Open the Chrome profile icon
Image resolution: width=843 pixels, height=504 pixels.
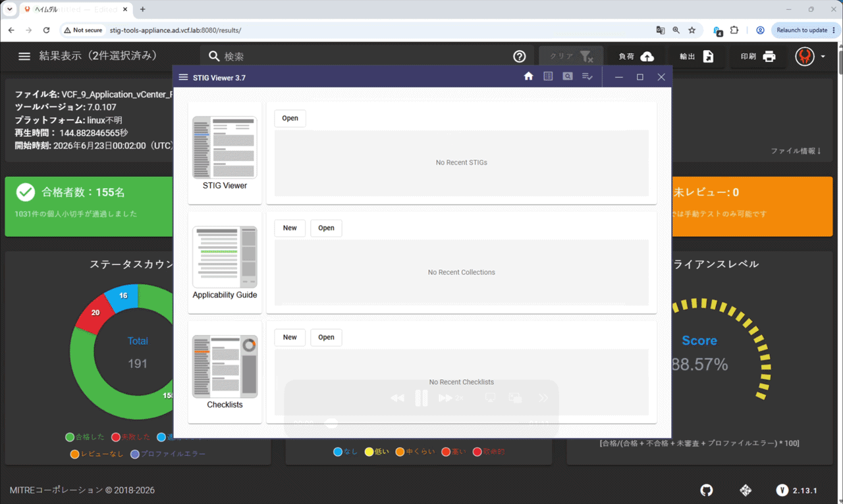[760, 30]
